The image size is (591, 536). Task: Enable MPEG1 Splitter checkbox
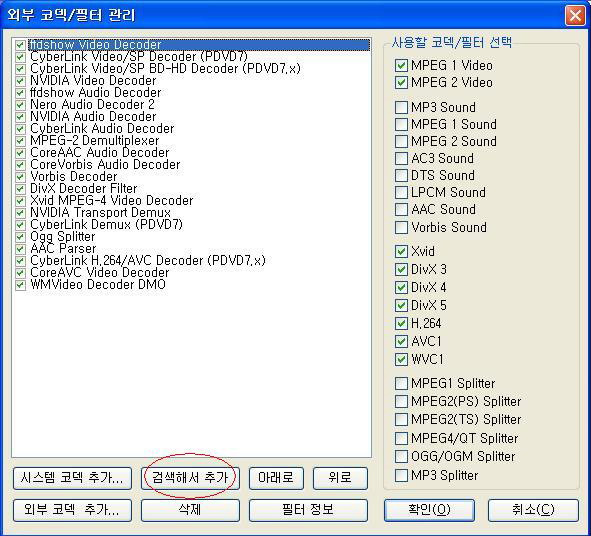tap(401, 383)
